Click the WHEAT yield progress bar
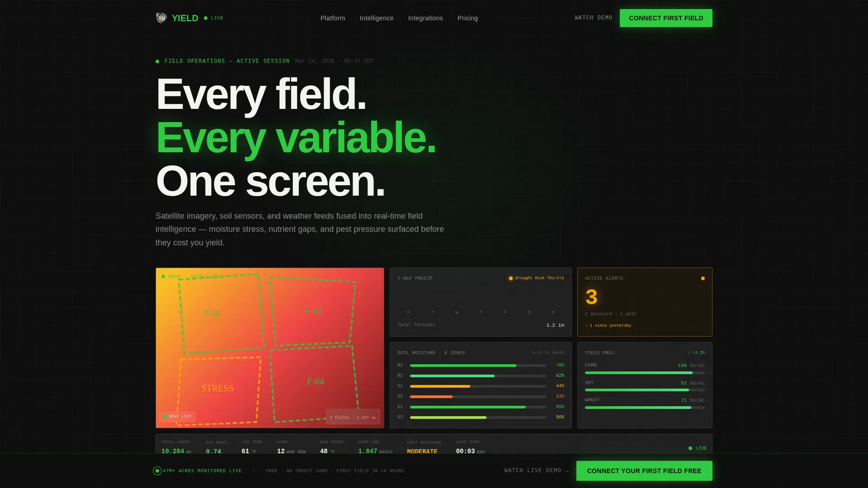The width and height of the screenshot is (868, 488). (645, 408)
